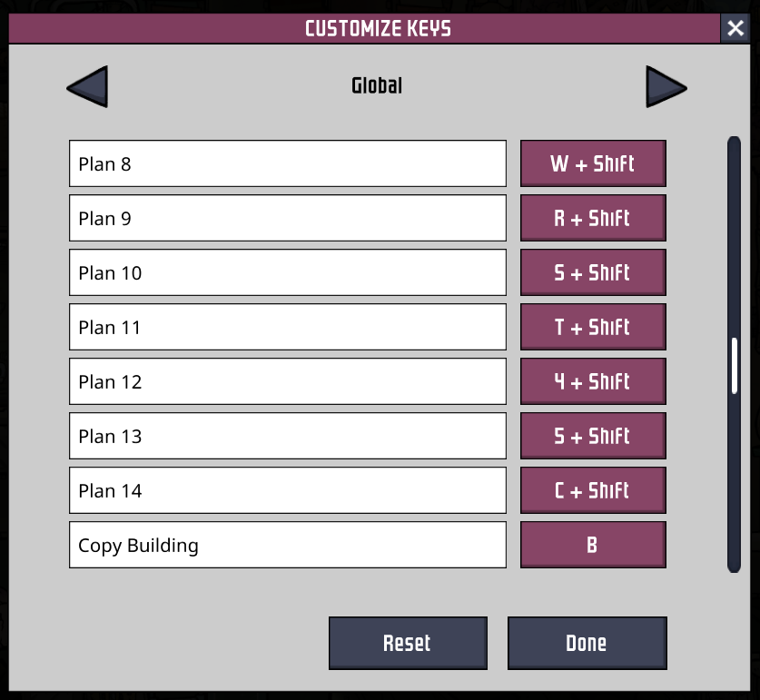Change the Plan 13 5 + Shift binding
The width and height of the screenshot is (760, 700).
click(x=593, y=436)
